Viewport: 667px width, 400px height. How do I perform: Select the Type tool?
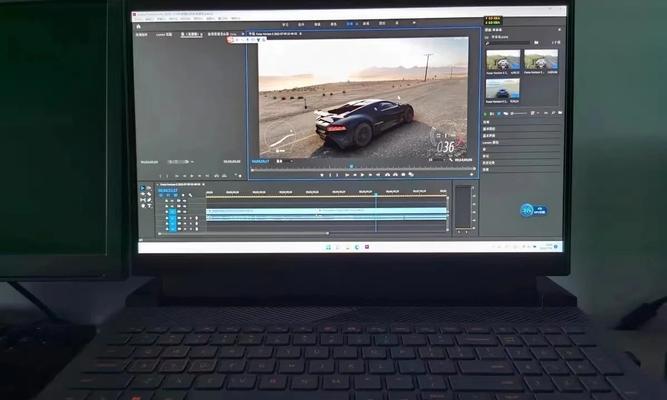149,206
